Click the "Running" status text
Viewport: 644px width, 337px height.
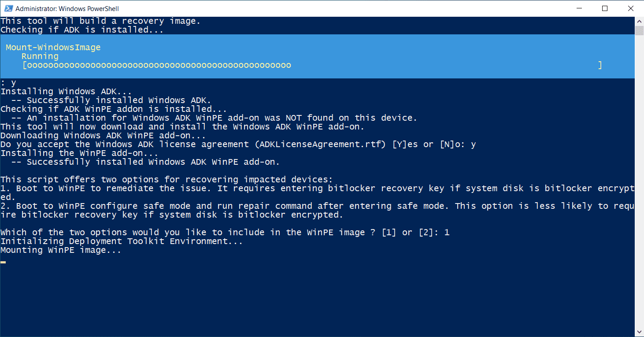click(40, 56)
